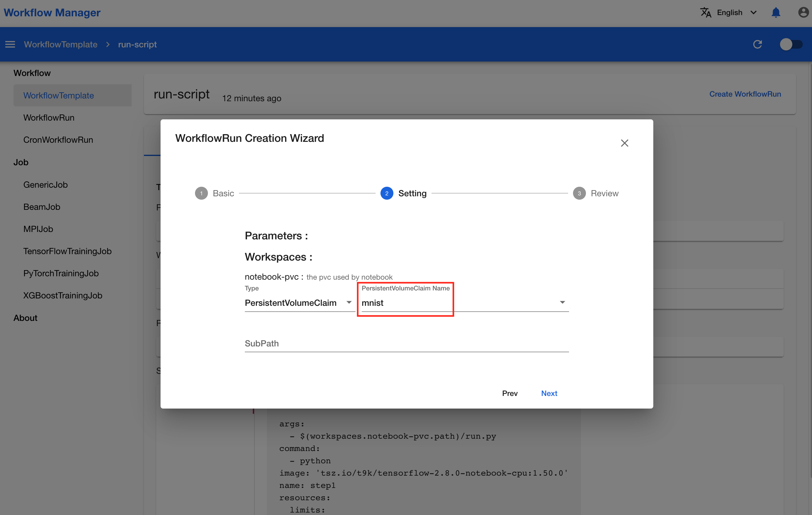Click the Job sidebar heading
This screenshot has height=515, width=812.
click(x=21, y=162)
